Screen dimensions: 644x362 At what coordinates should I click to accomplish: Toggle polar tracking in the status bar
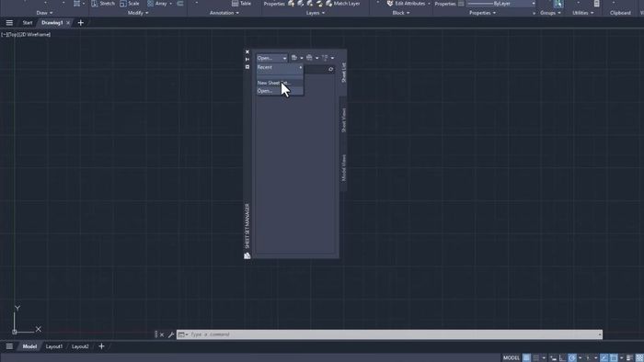(x=572, y=358)
